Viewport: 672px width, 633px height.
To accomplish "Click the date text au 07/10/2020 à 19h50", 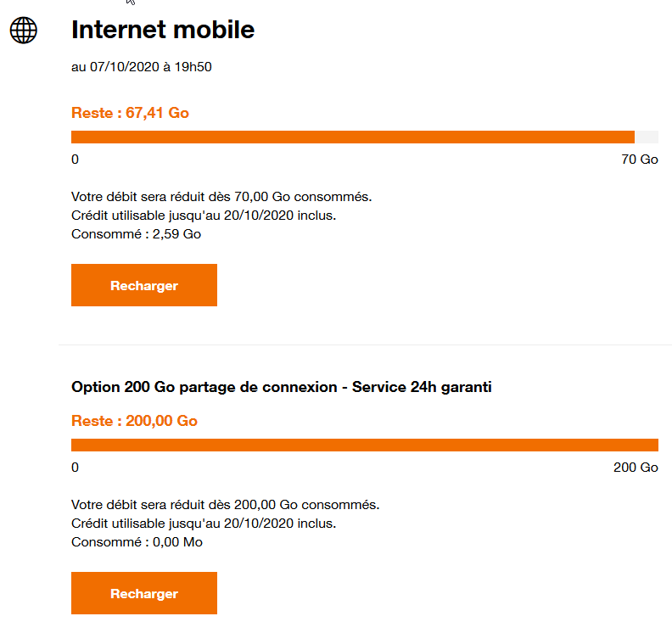I will click(141, 67).
